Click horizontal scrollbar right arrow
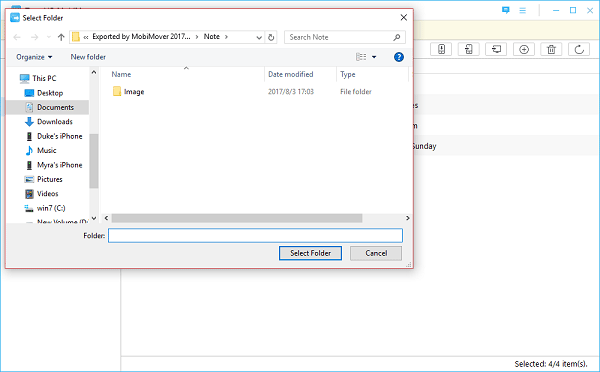This screenshot has width=600, height=372. point(408,218)
